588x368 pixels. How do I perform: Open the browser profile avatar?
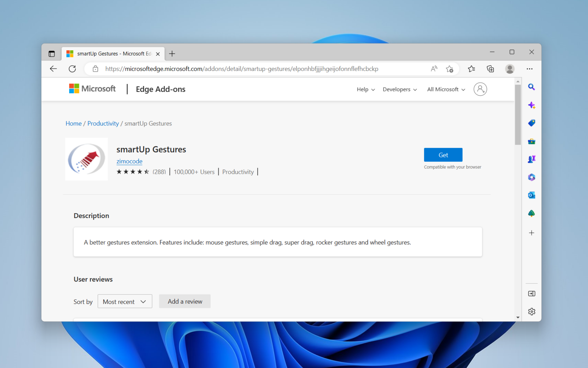click(510, 69)
